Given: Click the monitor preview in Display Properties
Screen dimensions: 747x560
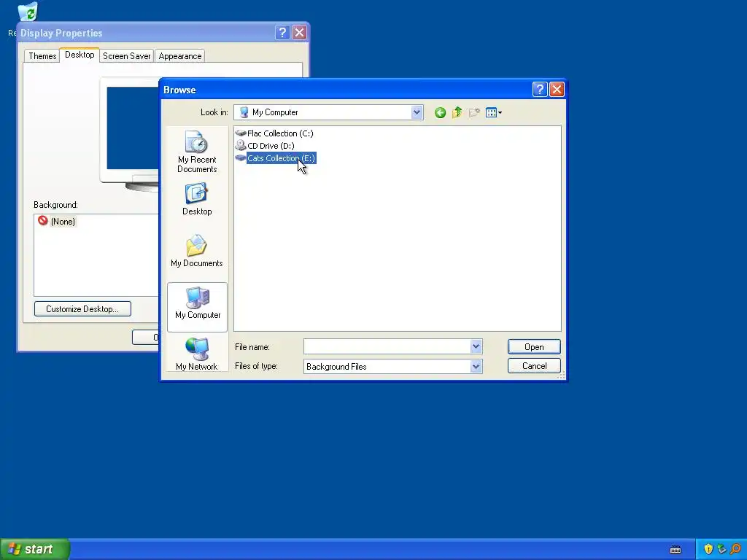Looking at the screenshot, I should pyautogui.click(x=129, y=133).
